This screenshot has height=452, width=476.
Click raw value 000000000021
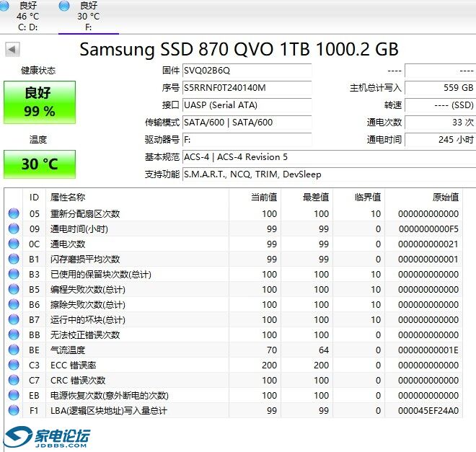(x=428, y=244)
